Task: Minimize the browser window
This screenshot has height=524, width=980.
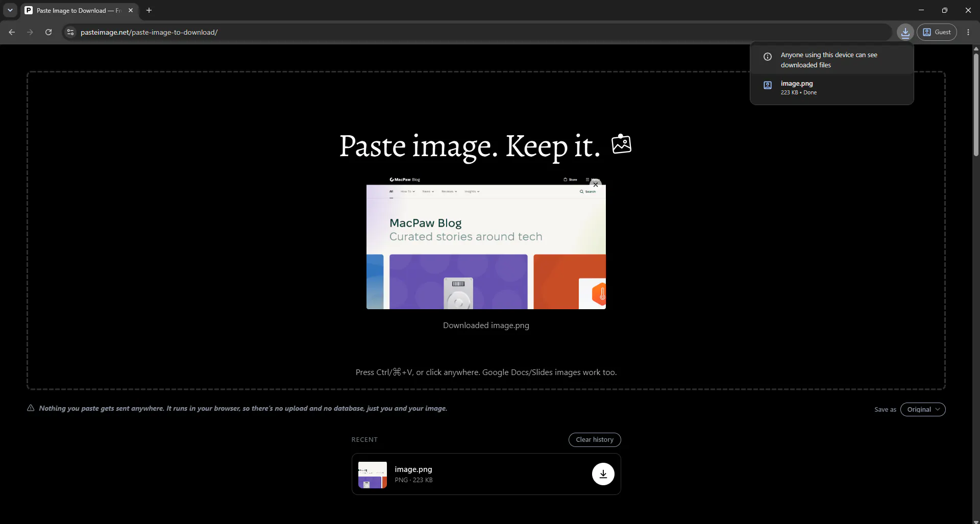Action: (x=921, y=10)
